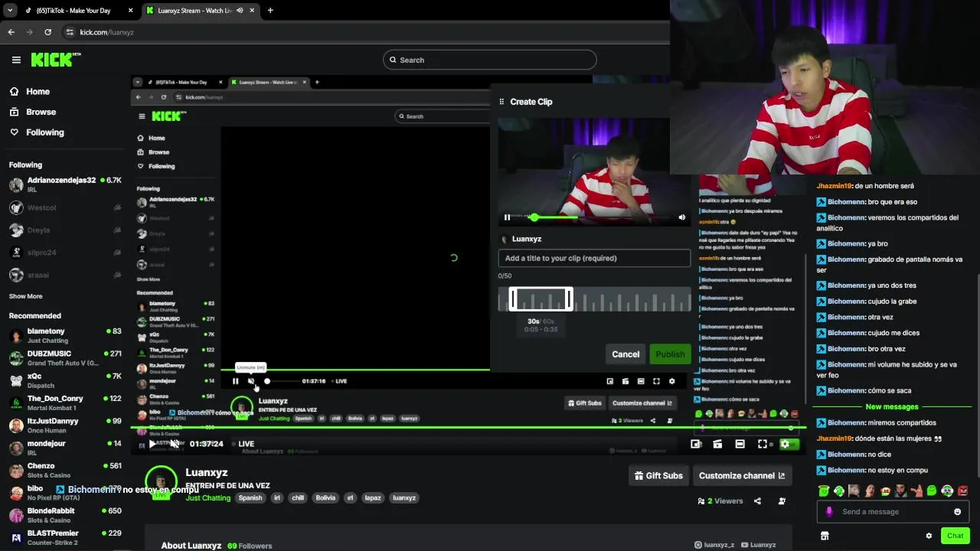Share the stream via share icon
Screen dimensions: 980x551
[x=757, y=501]
